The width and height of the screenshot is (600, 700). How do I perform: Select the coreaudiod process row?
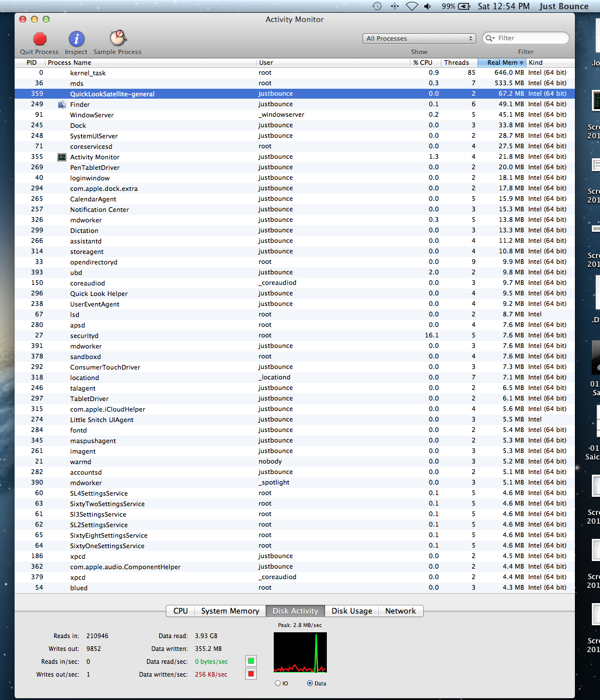295,283
